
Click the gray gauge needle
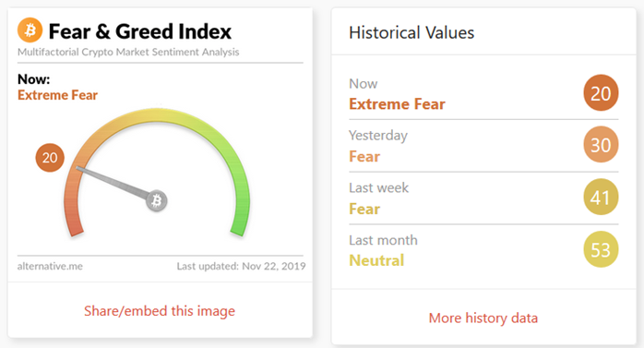[x=113, y=182]
